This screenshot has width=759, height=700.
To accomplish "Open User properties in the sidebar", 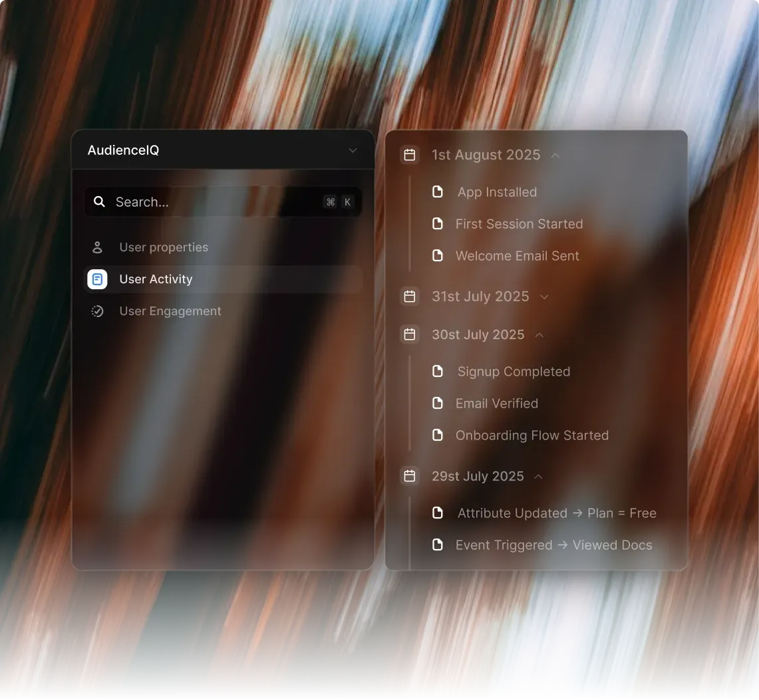I will click(164, 247).
